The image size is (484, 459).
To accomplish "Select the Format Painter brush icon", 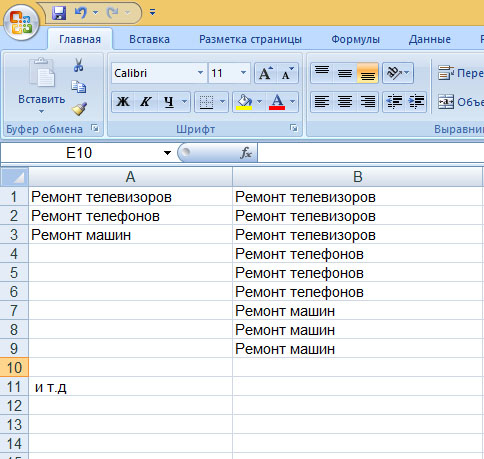I will pos(79,109).
